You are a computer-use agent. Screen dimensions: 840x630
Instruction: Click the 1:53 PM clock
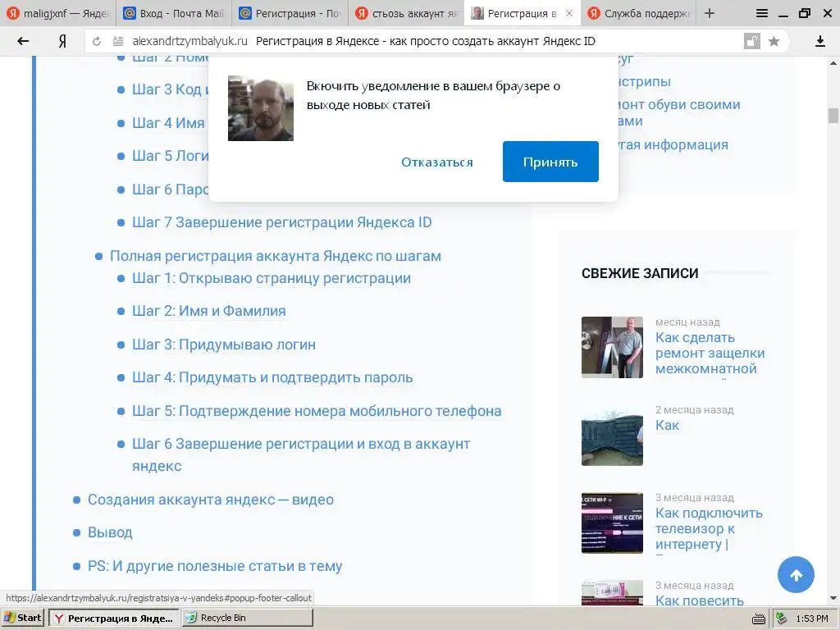[811, 619]
